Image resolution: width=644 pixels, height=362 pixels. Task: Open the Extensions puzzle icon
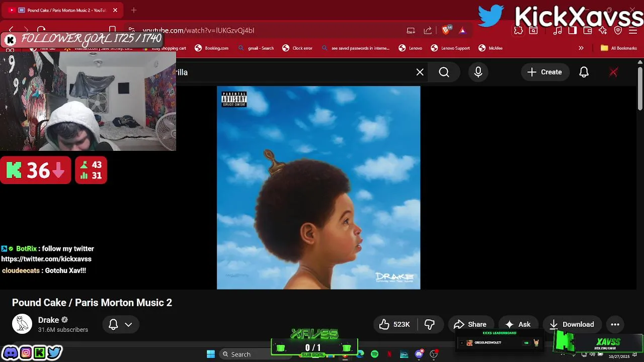click(518, 30)
